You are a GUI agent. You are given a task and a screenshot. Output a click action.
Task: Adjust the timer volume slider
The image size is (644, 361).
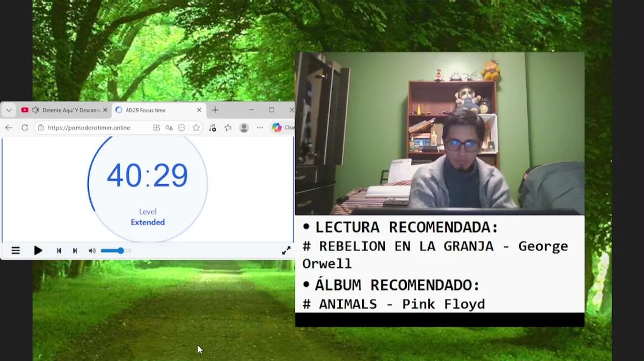point(116,251)
